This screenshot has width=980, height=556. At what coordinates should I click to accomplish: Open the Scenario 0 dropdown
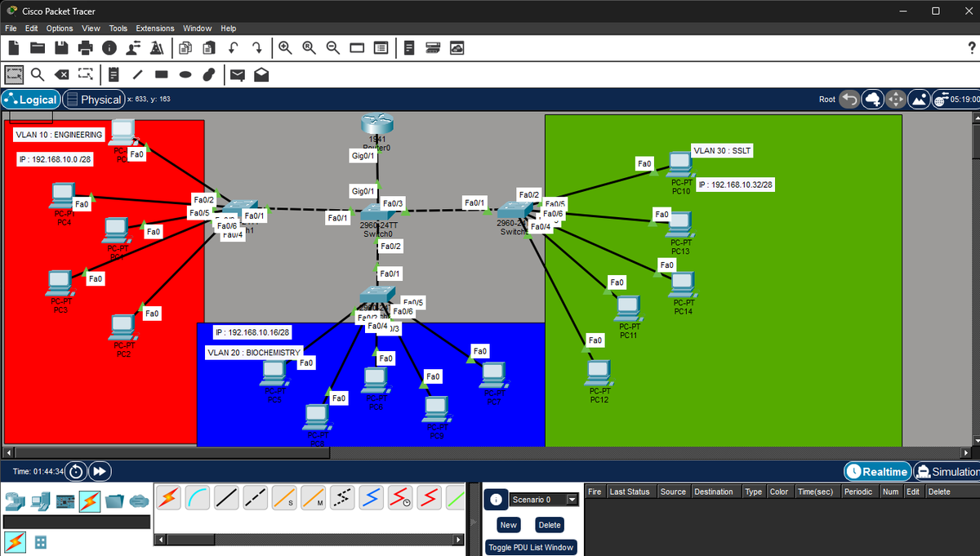[x=543, y=499]
